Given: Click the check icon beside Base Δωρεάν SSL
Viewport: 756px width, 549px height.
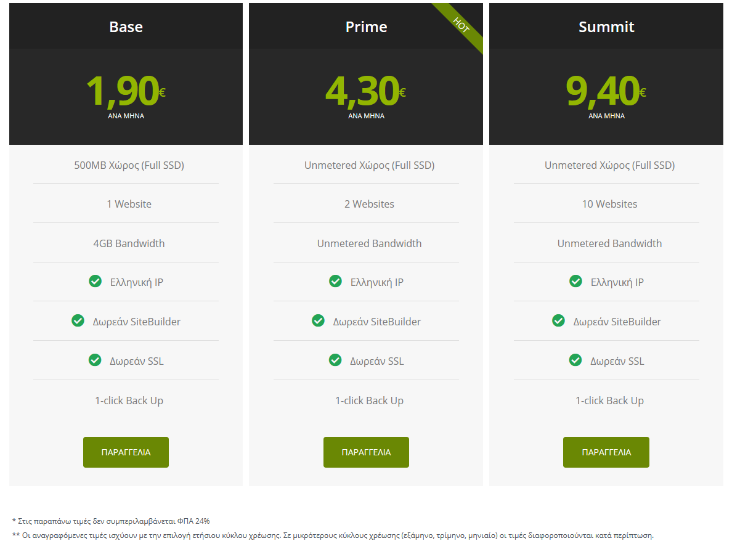Looking at the screenshot, I should click(x=95, y=360).
